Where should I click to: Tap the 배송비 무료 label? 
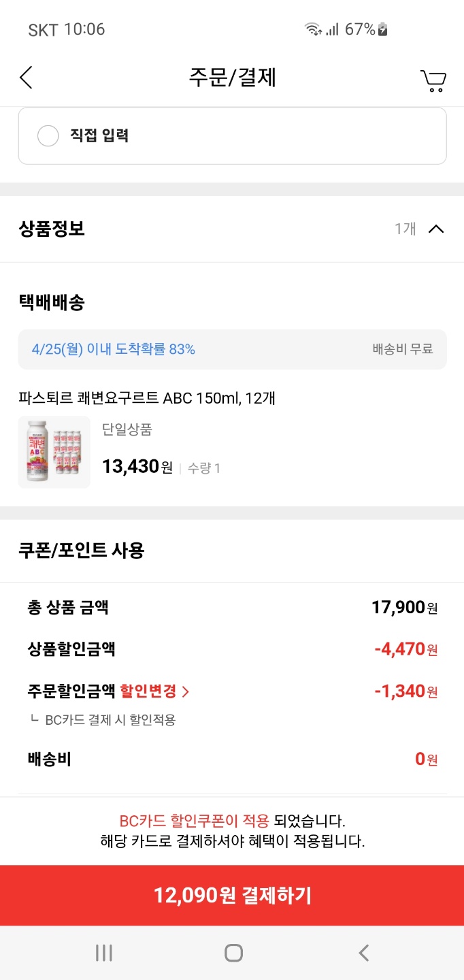402,349
